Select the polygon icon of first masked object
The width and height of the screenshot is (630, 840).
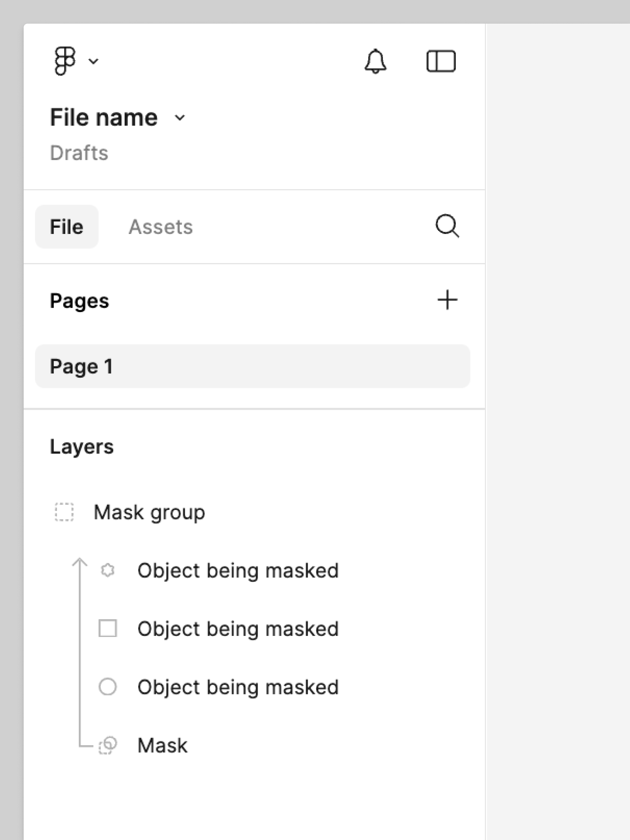coord(108,570)
